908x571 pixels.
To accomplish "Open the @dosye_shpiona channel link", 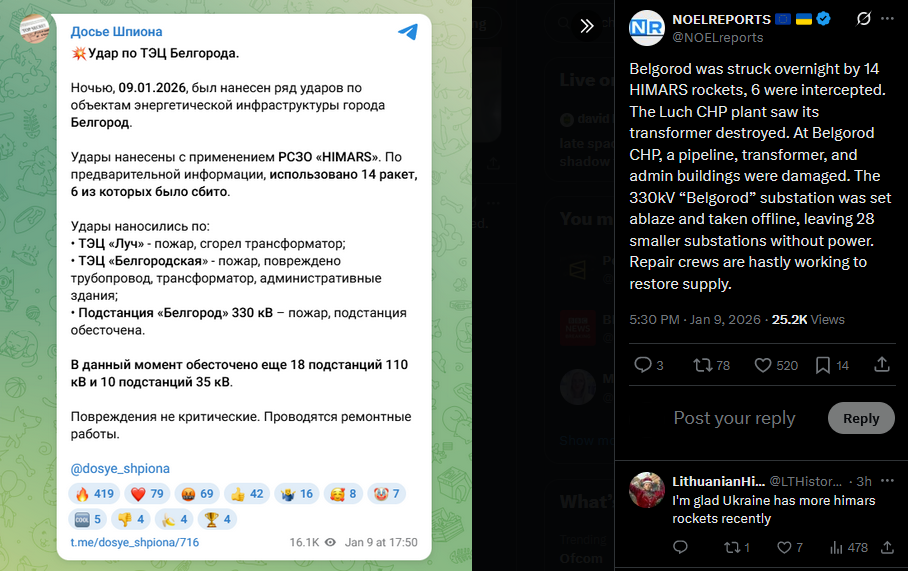I will tap(120, 468).
